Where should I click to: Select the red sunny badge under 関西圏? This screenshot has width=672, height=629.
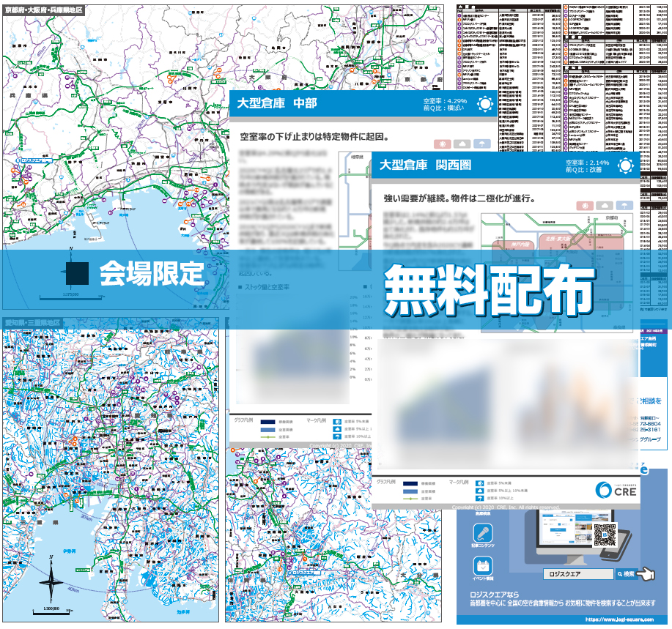click(x=586, y=205)
